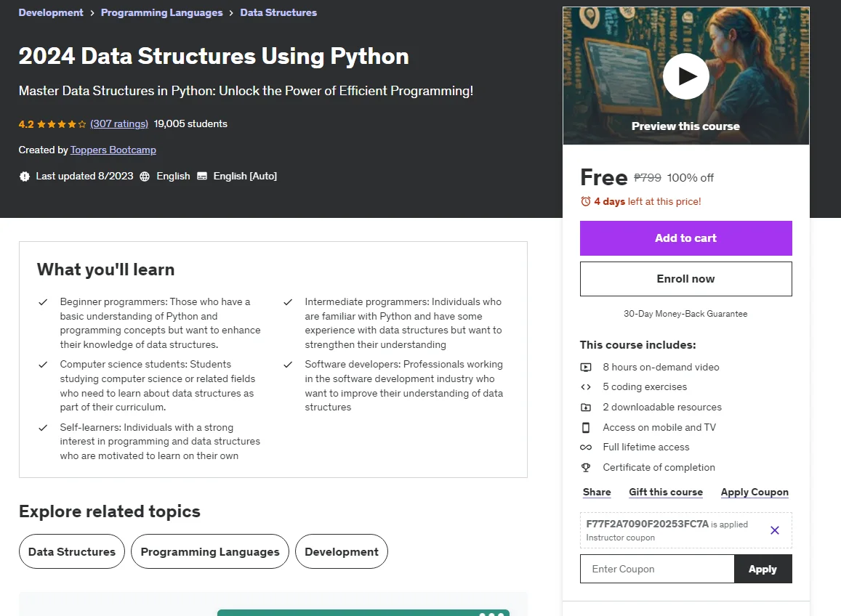Screen dimensions: 841x616
Task: Select the Development topic pill
Action: pyautogui.click(x=341, y=551)
